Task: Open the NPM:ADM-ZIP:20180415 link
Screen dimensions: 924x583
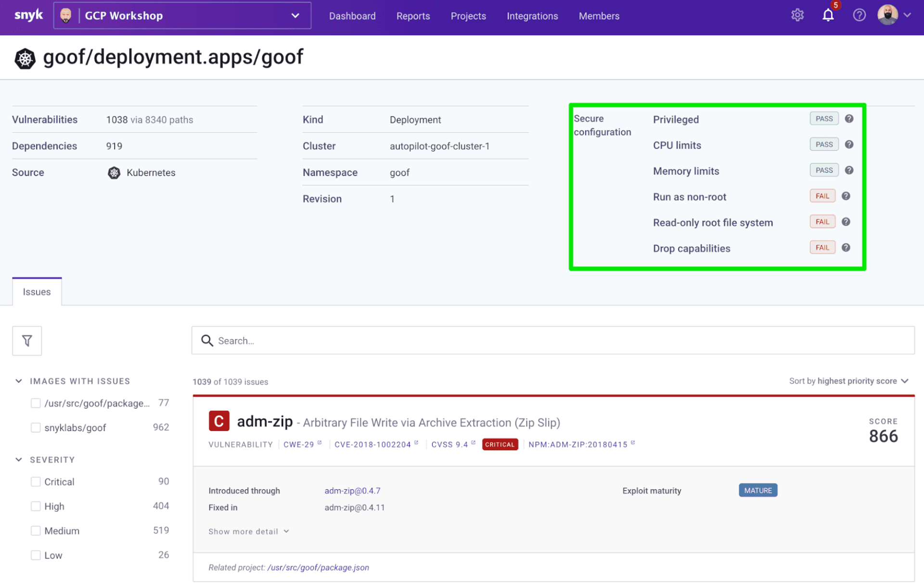Action: point(577,444)
